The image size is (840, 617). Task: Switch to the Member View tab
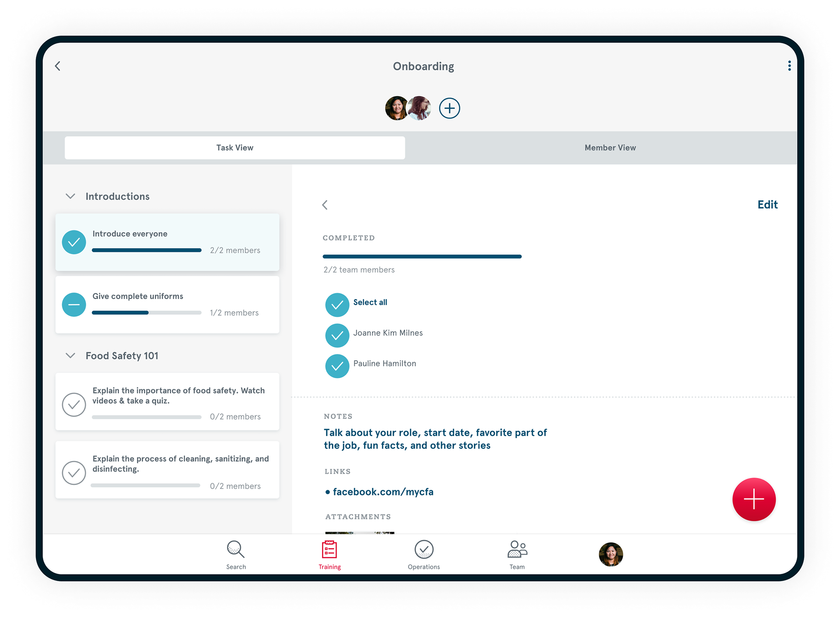pyautogui.click(x=610, y=148)
